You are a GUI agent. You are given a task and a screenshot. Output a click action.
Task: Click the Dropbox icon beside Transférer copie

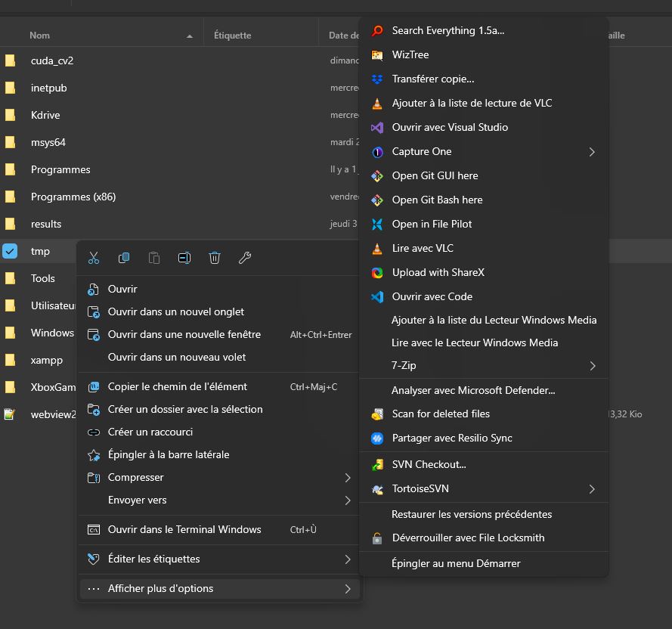(377, 79)
